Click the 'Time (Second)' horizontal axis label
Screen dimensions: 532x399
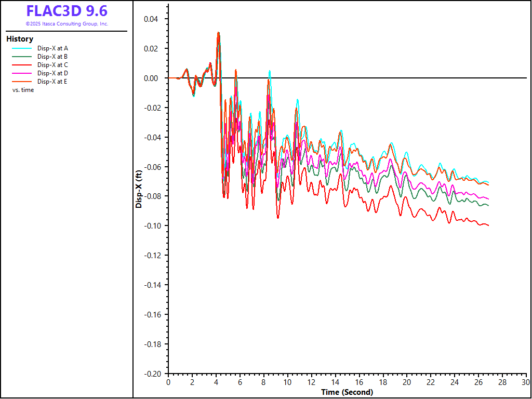point(347,392)
